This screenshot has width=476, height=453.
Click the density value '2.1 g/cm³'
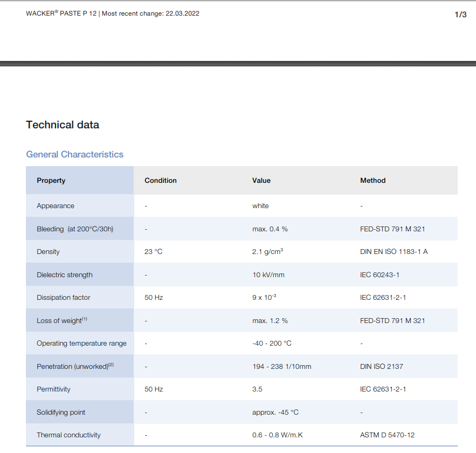click(x=268, y=252)
